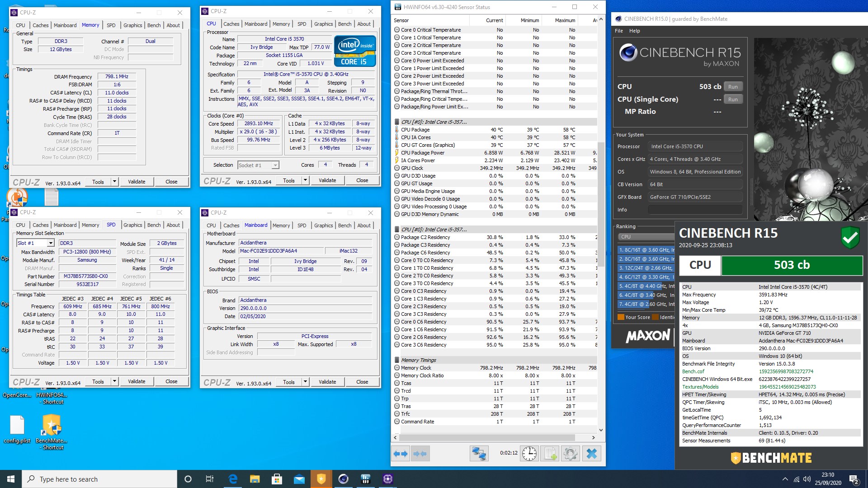Click Close in CPU-Z CPU window
Image resolution: width=868 pixels, height=488 pixels.
tap(362, 180)
